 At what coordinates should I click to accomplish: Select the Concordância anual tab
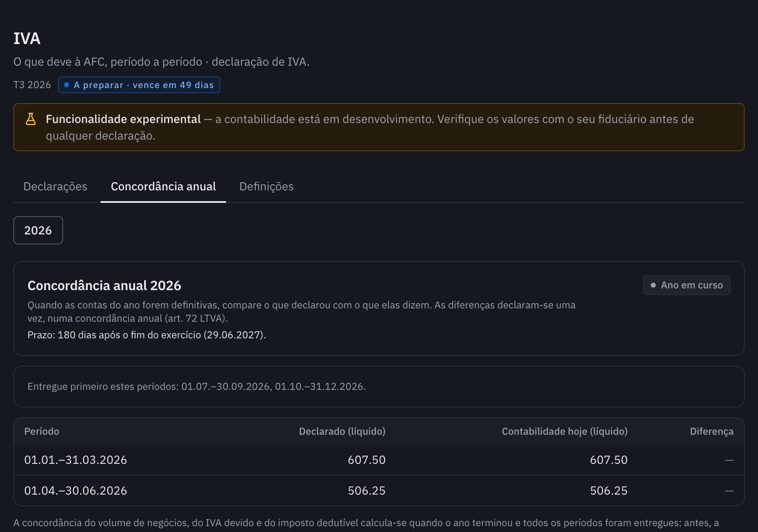pos(163,186)
